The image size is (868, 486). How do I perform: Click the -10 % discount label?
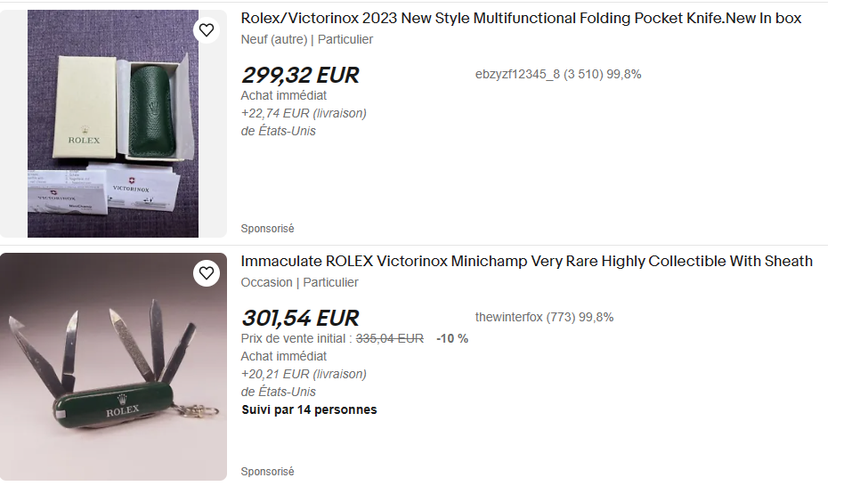point(452,338)
